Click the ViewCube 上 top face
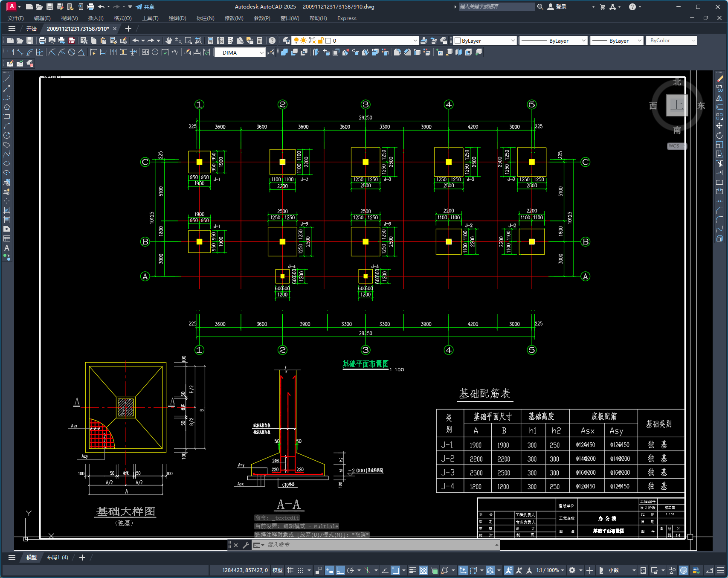Screen dimensions: 728x578 click(x=677, y=105)
